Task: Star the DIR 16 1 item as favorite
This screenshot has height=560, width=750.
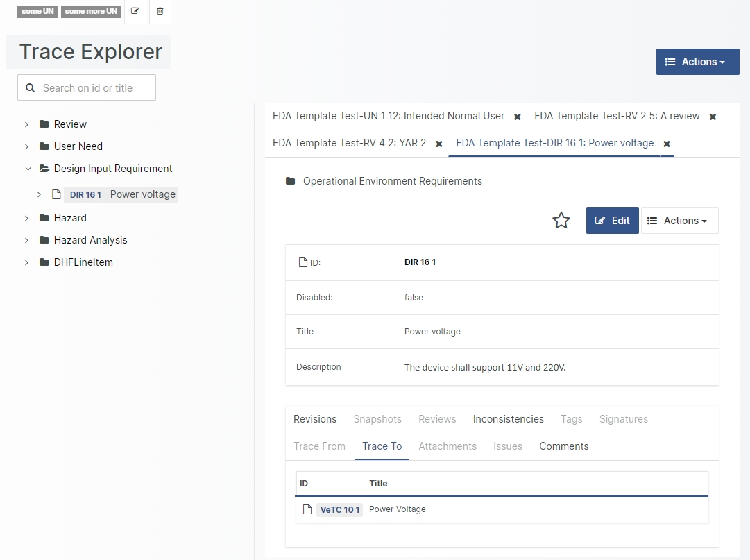Action: 561,221
